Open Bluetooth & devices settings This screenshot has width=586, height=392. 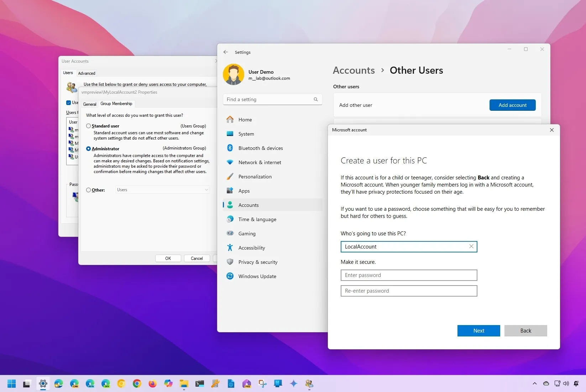260,148
